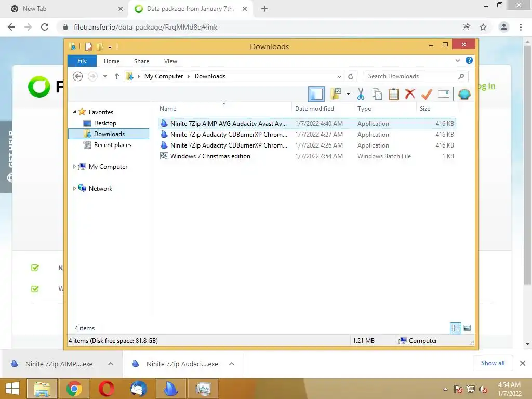Click New Folder icon in quick access toolbar
532x399 pixels.
[100, 46]
